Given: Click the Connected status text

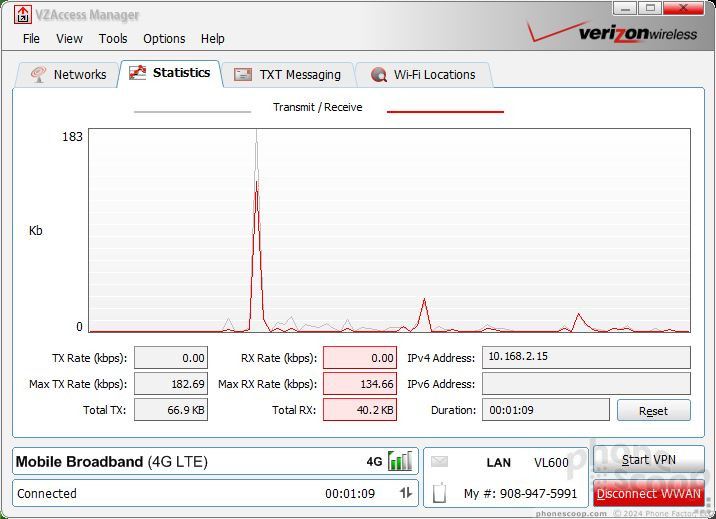Looking at the screenshot, I should [x=47, y=493].
